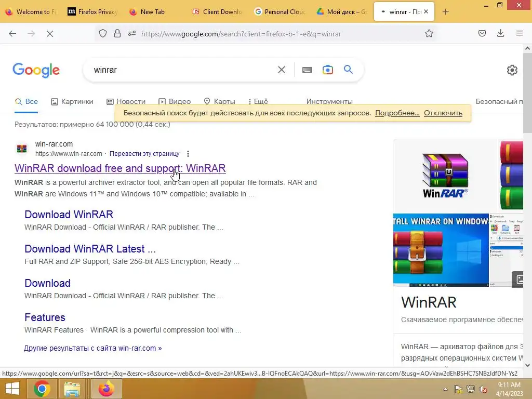Select the Видео search filter
The image size is (532, 399).
[x=175, y=101]
